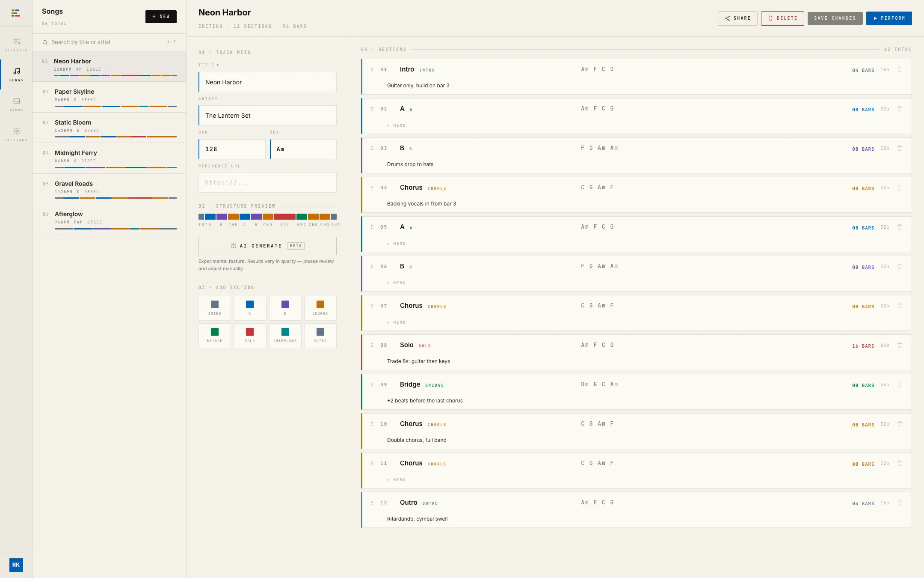Grab the drag handle of section 01 Intro

coord(372,69)
